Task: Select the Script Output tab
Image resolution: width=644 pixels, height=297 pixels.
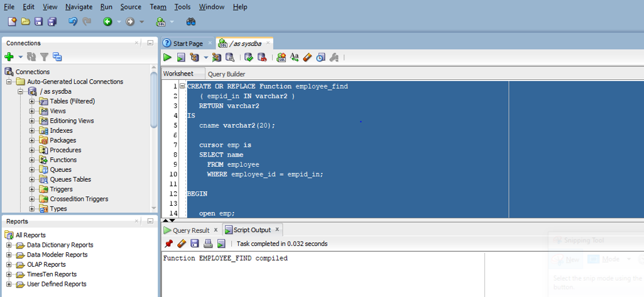Action: click(252, 230)
